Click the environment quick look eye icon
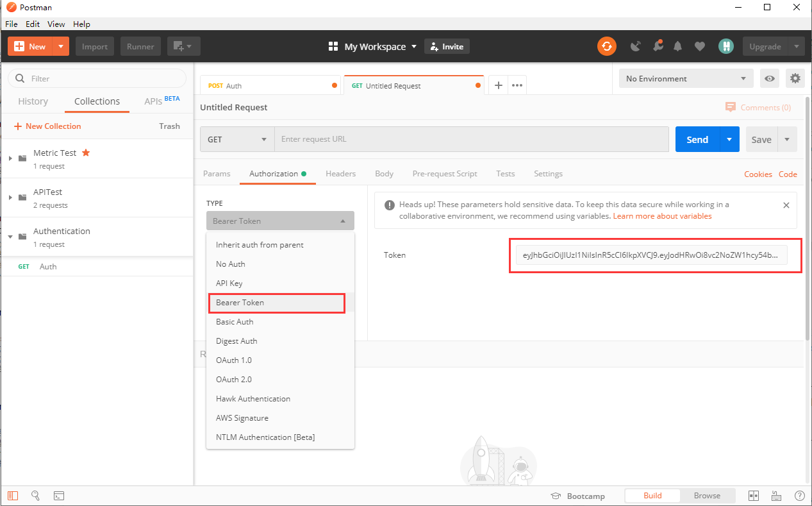 [x=769, y=79]
